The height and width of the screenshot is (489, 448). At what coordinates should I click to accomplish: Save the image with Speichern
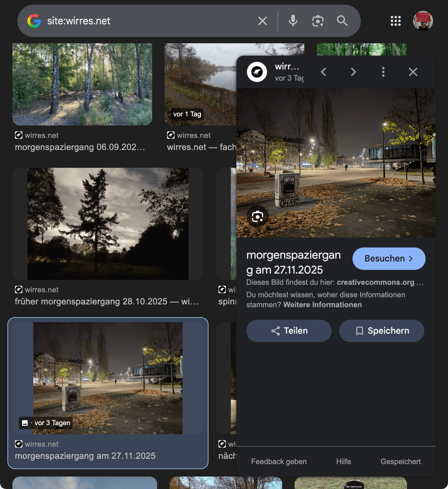[x=381, y=331]
